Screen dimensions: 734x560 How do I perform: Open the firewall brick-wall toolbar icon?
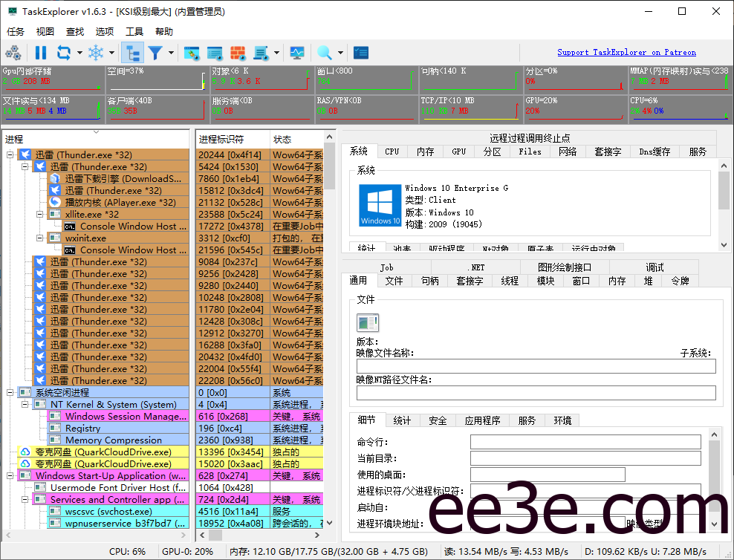pyautogui.click(x=238, y=53)
